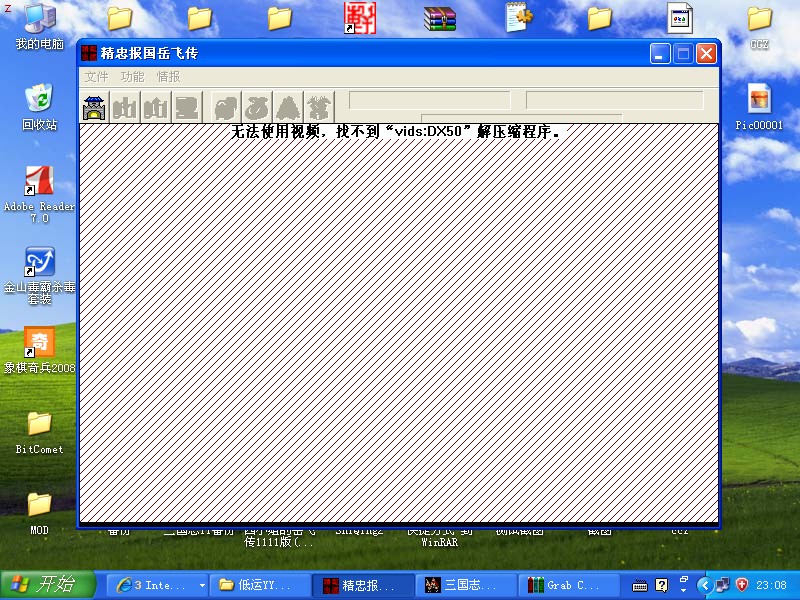Image resolution: width=800 pixels, height=600 pixels.
Task: Maximize the 精忠报国岳飞传 window
Action: (683, 54)
